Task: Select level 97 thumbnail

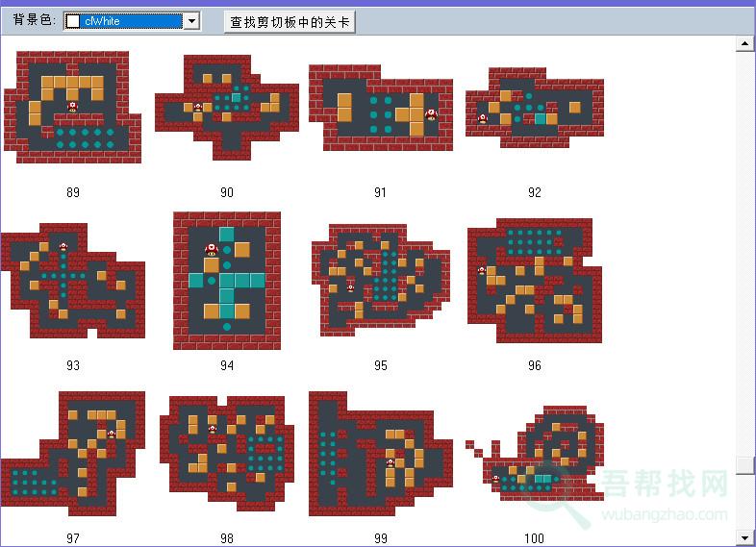Action: coord(73,454)
